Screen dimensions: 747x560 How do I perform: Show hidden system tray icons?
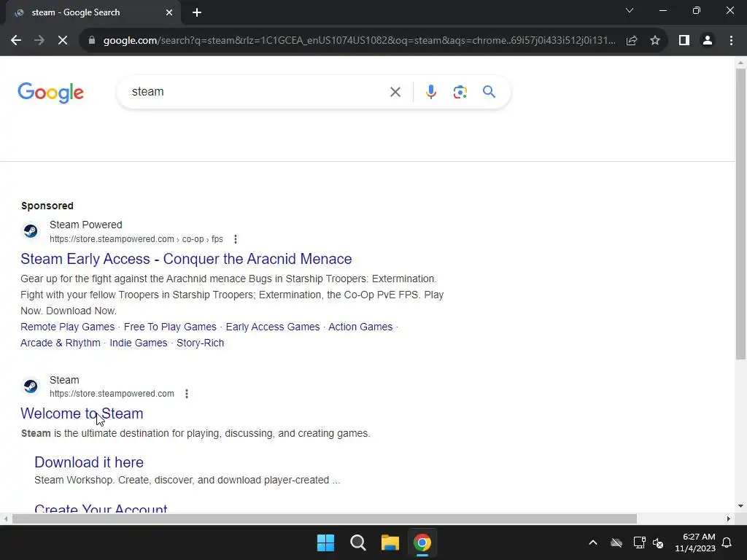point(593,542)
